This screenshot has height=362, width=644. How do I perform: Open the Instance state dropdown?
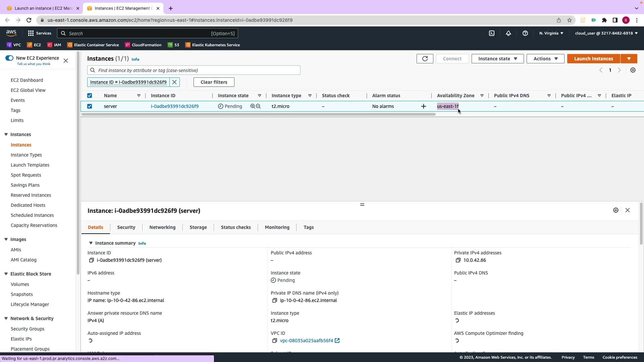point(497,59)
